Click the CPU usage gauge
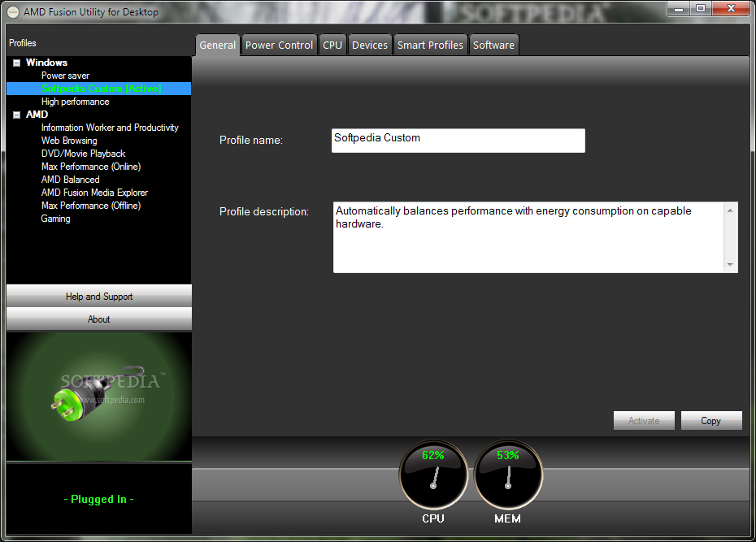This screenshot has height=542, width=756. point(433,475)
